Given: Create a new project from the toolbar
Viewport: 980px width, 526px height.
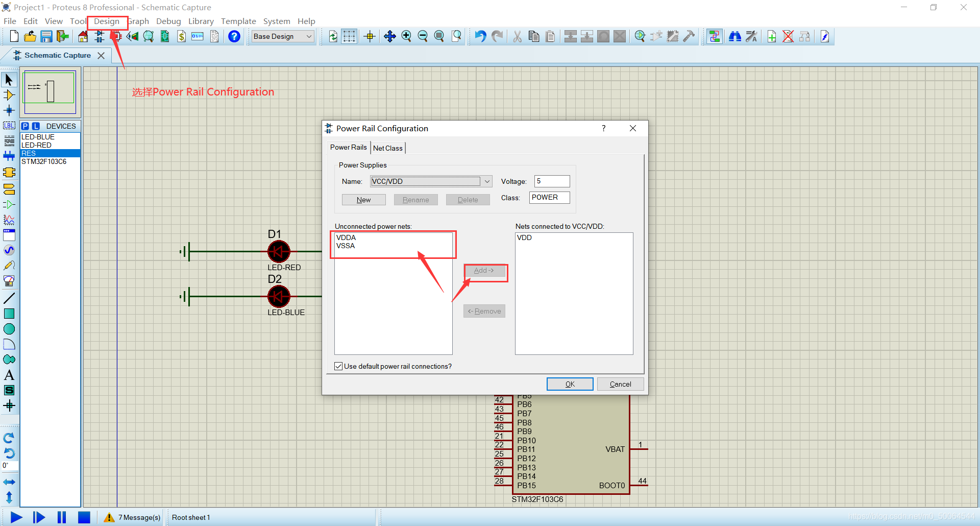Looking at the screenshot, I should (14, 36).
